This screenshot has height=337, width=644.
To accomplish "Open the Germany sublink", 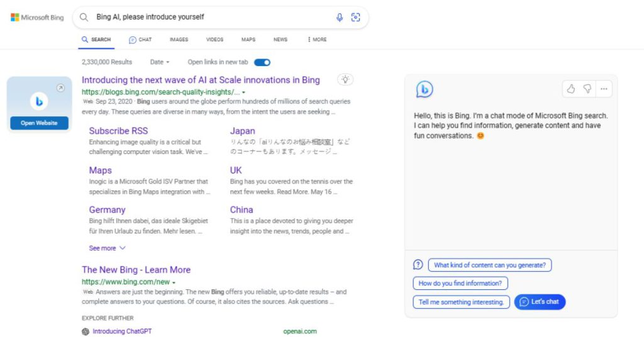I will (x=107, y=210).
